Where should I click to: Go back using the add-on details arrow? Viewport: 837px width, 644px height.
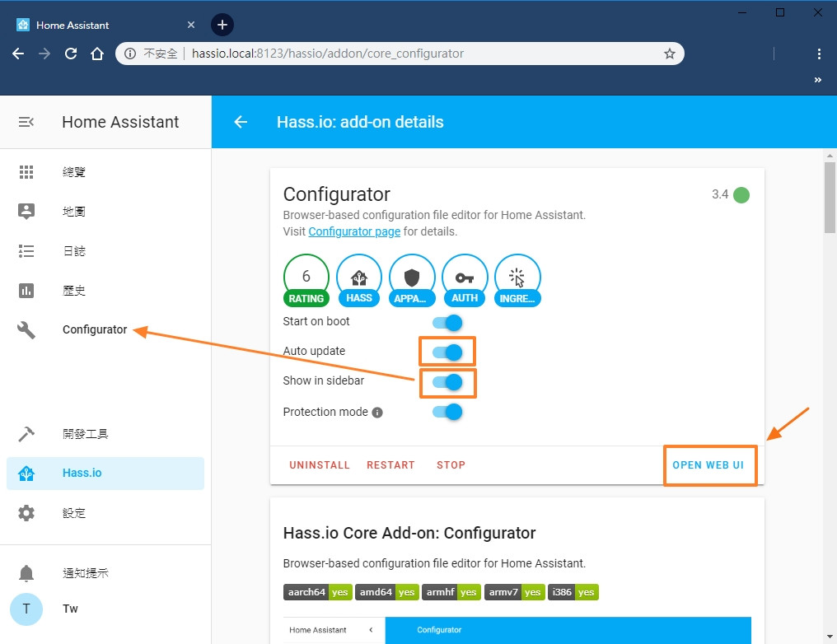(x=241, y=122)
